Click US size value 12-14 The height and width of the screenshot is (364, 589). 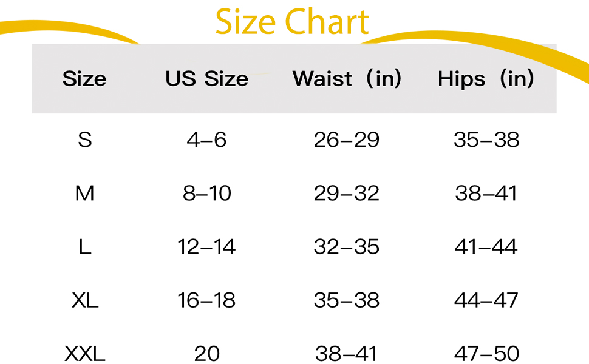click(206, 248)
